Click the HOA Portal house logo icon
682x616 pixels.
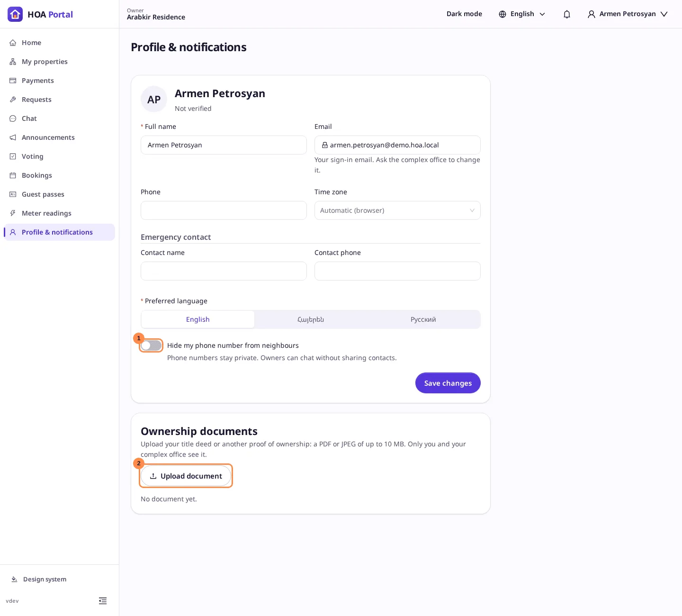pyautogui.click(x=15, y=14)
